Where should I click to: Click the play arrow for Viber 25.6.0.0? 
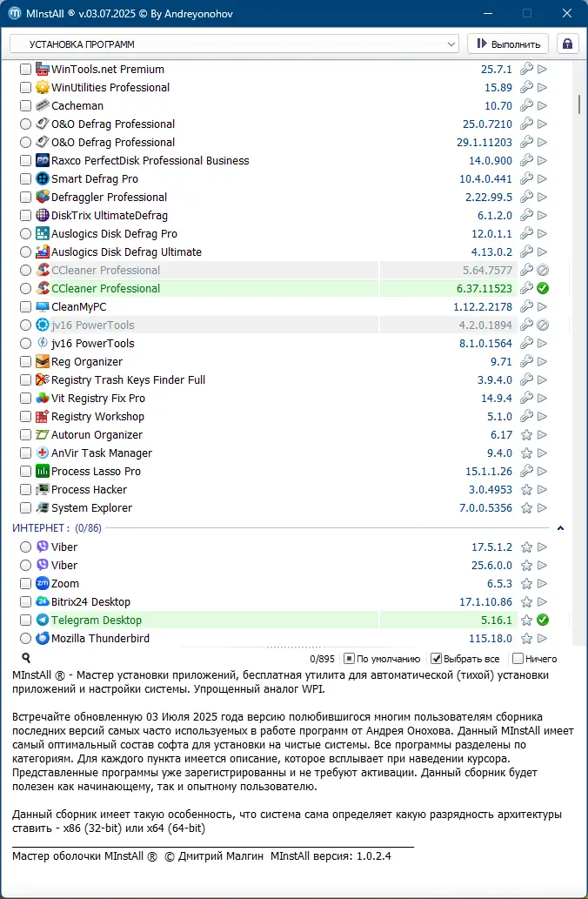543,566
